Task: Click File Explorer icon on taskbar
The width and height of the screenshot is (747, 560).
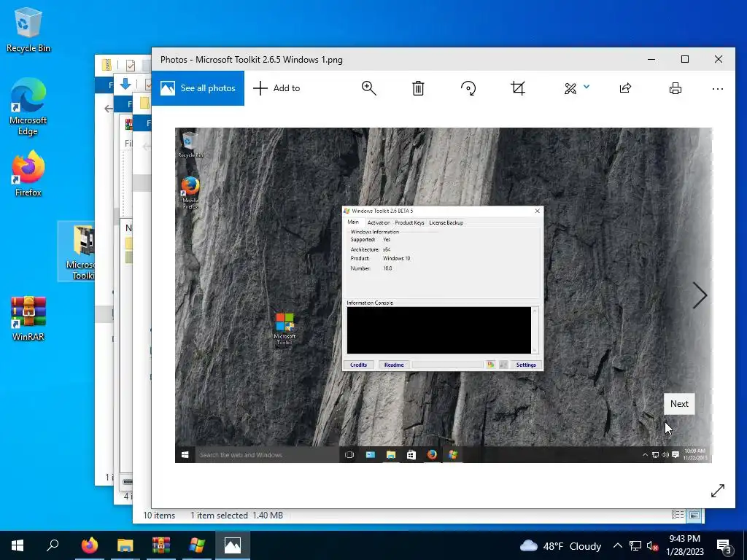Action: tap(125, 545)
